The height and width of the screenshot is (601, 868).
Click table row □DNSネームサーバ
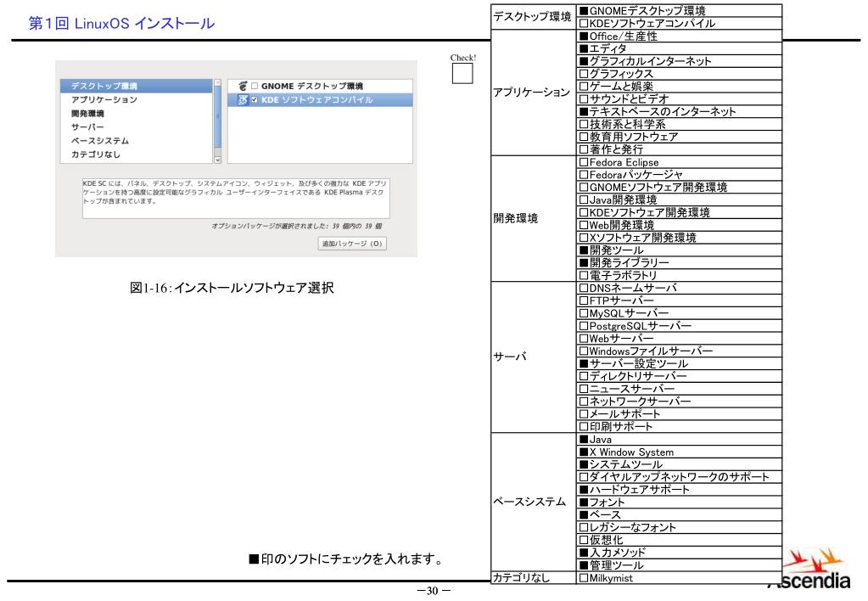click(x=680, y=288)
